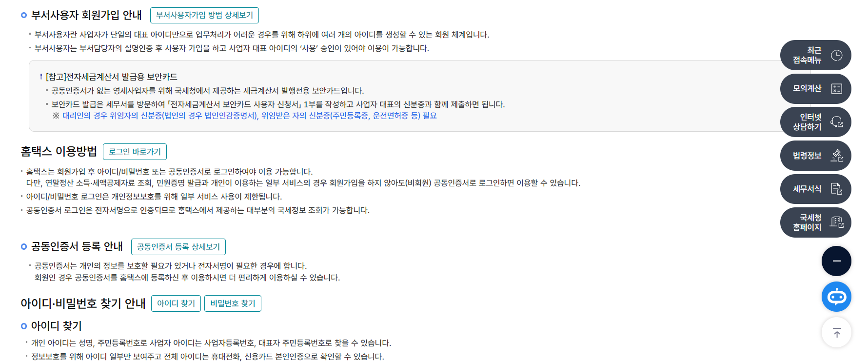The image size is (868, 362).
Task: Click the 부서사용자 회원가입 안내 heading
Action: [x=86, y=15]
